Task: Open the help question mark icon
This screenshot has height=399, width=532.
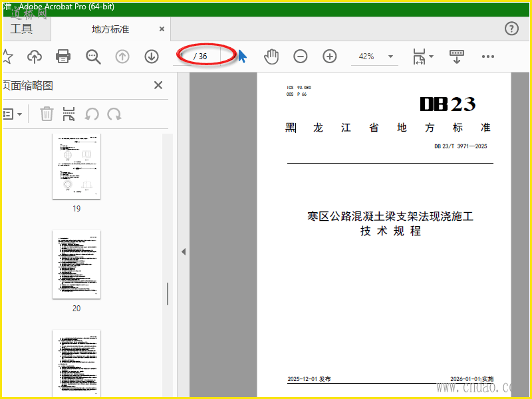Action: (511, 29)
